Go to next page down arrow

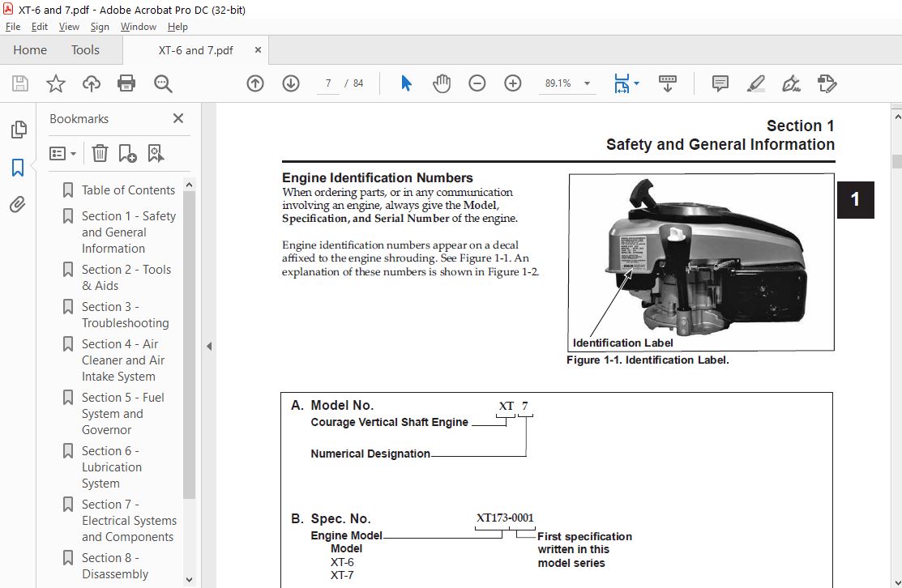[291, 83]
